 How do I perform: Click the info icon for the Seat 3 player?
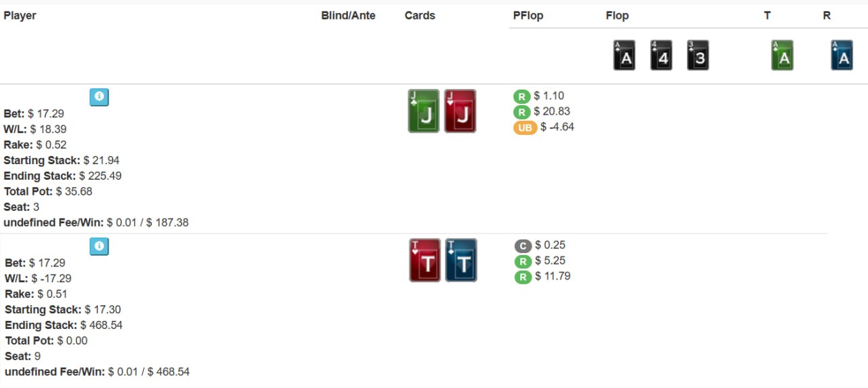pyautogui.click(x=99, y=98)
